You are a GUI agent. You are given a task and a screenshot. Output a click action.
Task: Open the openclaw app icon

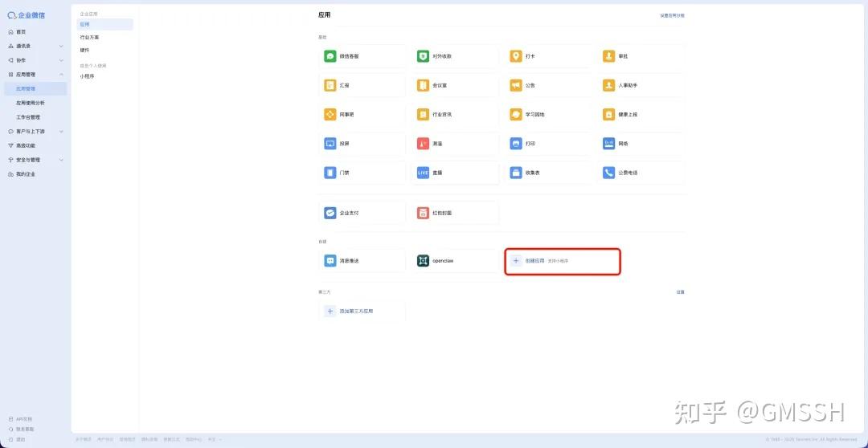[x=423, y=260]
